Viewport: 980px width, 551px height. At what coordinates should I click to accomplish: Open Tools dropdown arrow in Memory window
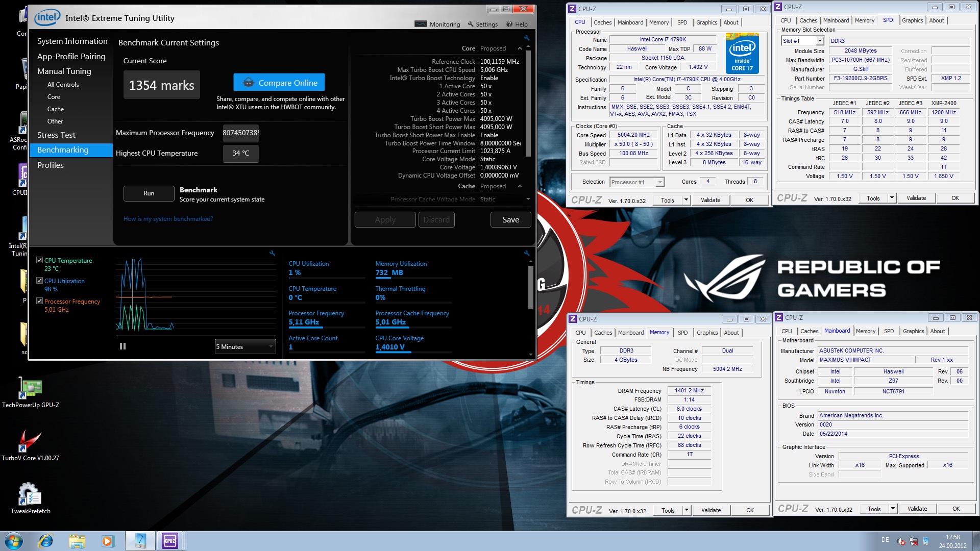pos(687,510)
